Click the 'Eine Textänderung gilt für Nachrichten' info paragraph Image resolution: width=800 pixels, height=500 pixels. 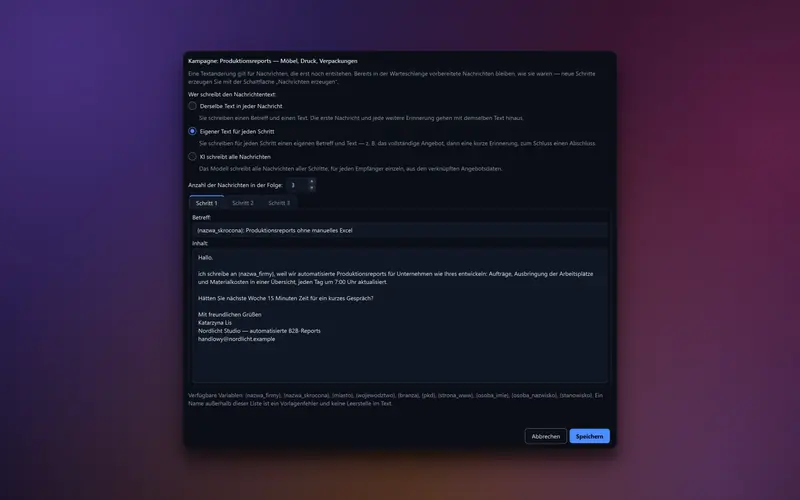pyautogui.click(x=391, y=78)
